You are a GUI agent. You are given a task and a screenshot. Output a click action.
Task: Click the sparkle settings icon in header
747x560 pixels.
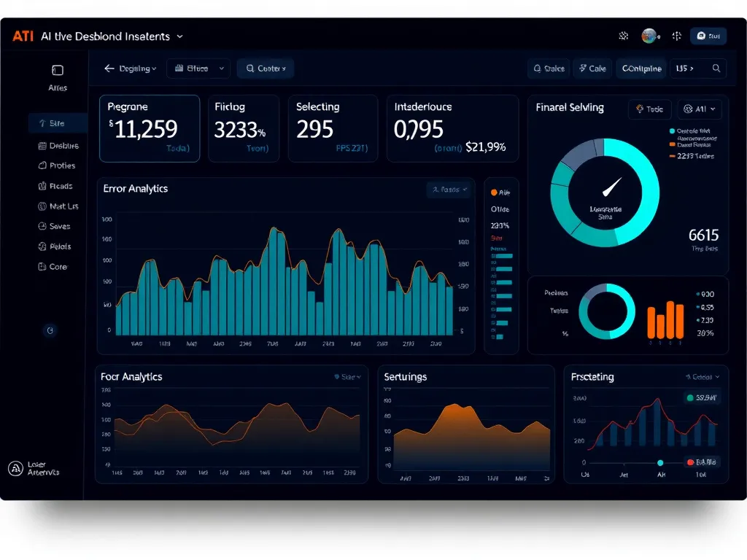tap(623, 36)
